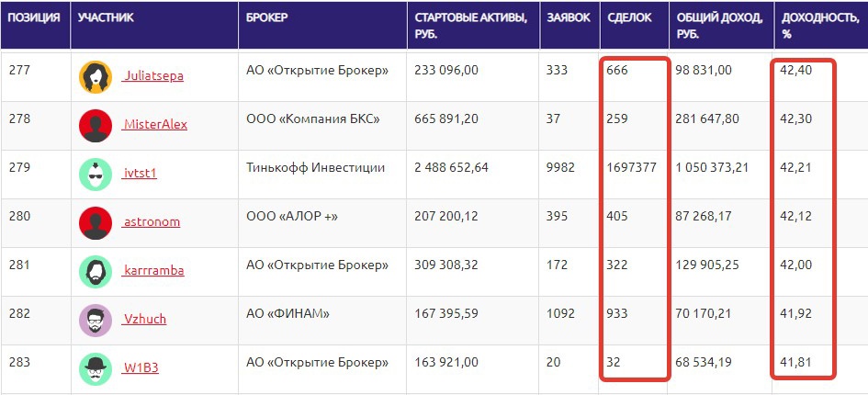Sort by the Стартовые активы column header
868x395 pixels.
pos(470,26)
